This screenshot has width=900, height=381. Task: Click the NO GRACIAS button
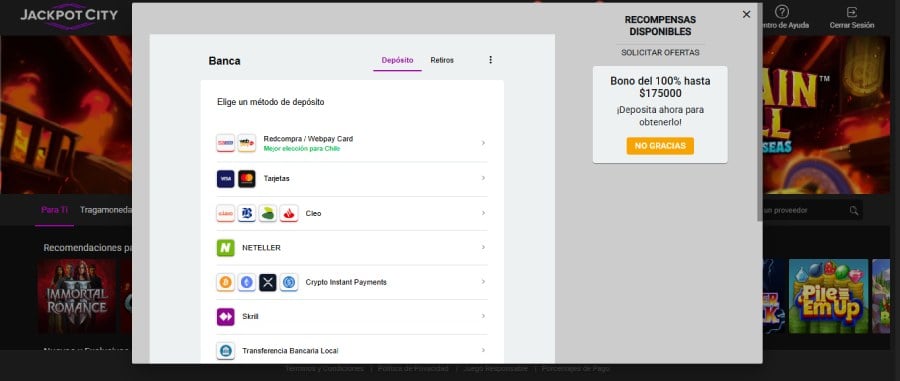(x=660, y=146)
